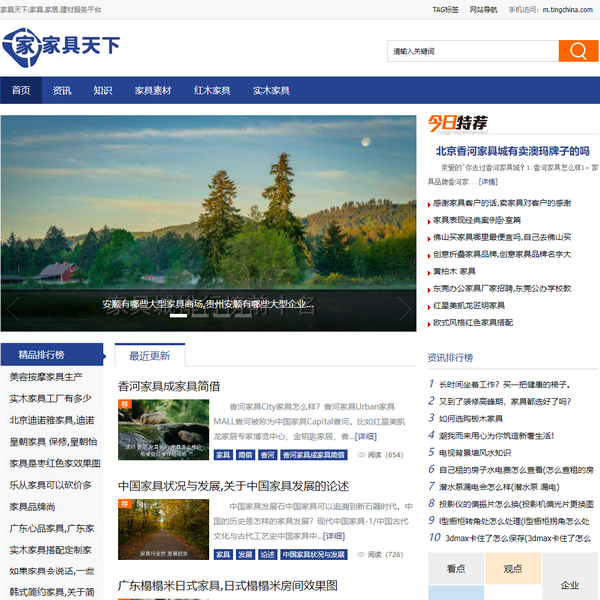Click the white carousel slide indicator
The height and width of the screenshot is (600, 600).
click(177, 315)
